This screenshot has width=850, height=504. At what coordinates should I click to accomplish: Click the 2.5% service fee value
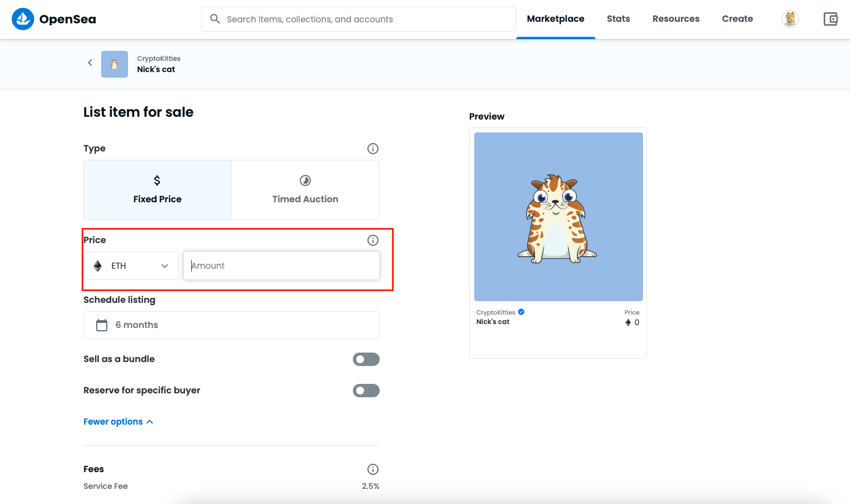click(x=371, y=486)
